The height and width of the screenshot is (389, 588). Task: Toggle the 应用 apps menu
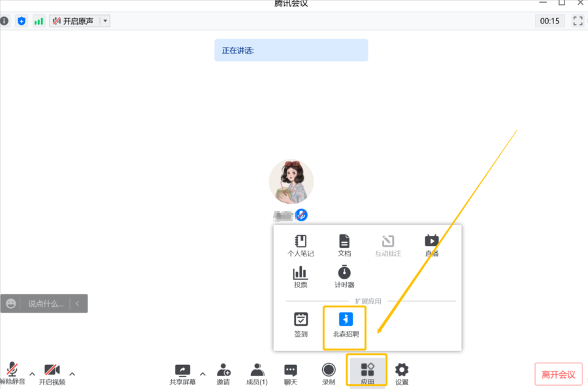(367, 374)
